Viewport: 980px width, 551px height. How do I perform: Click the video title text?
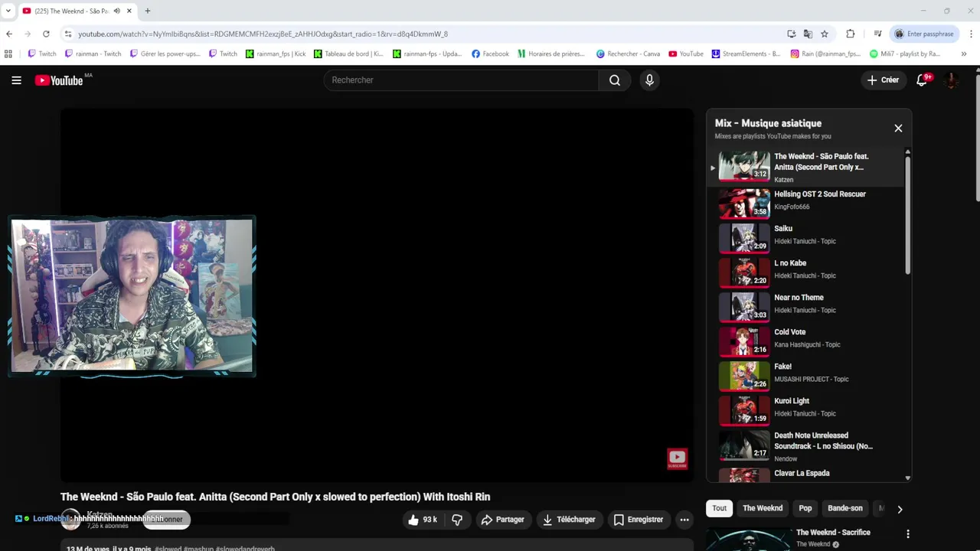tap(275, 497)
